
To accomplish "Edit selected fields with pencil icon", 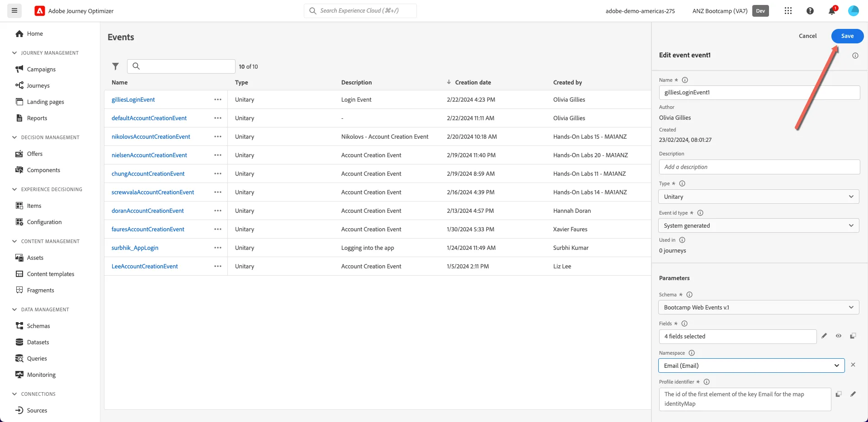I will pyautogui.click(x=824, y=336).
